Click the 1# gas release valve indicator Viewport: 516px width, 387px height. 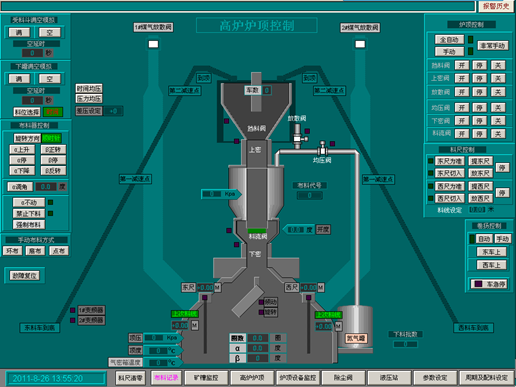click(x=153, y=44)
